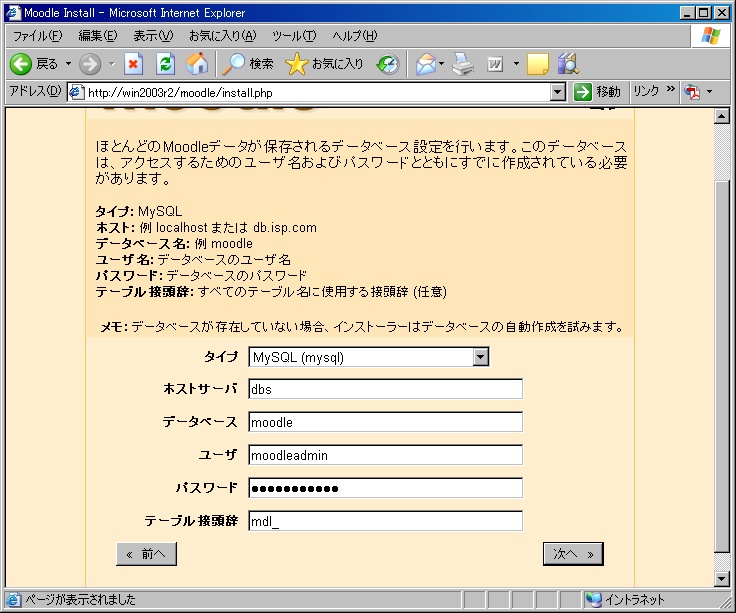This screenshot has width=736, height=613.
Task: Open the database Type (タイプ) MySQL dropdown
Action: [x=480, y=357]
